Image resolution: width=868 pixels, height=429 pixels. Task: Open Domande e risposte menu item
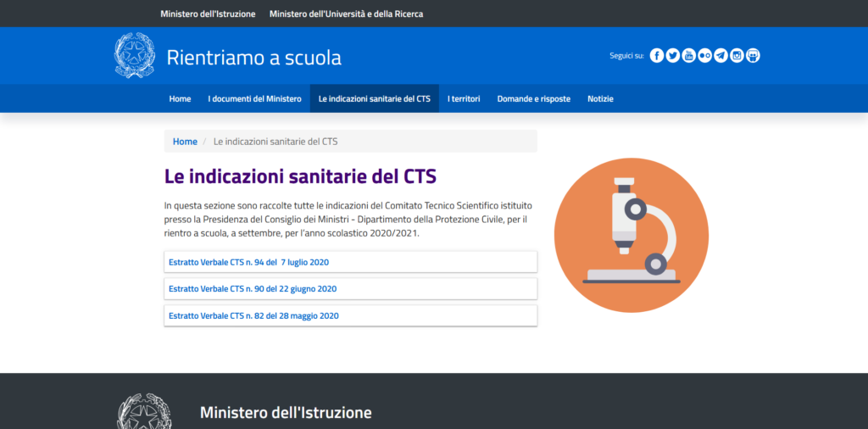click(x=534, y=98)
